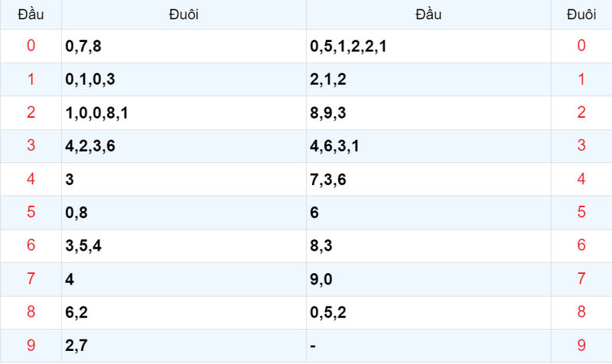Click the cell showing 1,0,0,8,1
The image size is (612, 364).
tap(184, 112)
